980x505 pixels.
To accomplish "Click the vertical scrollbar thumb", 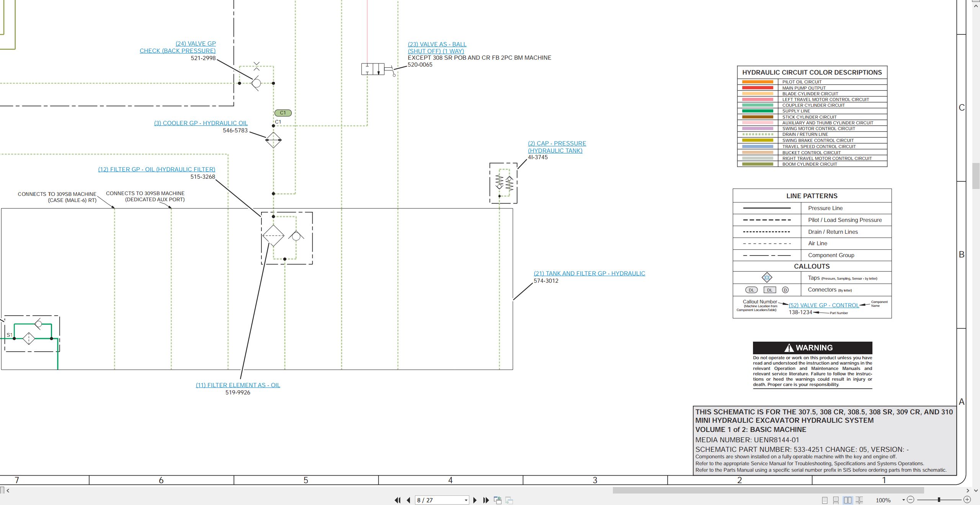I will click(976, 176).
